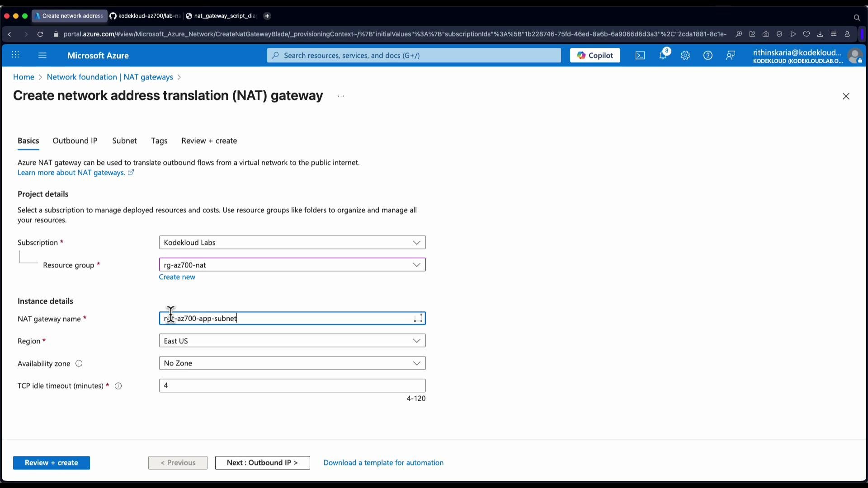
Task: Open the Help question mark icon
Action: pyautogui.click(x=708, y=56)
